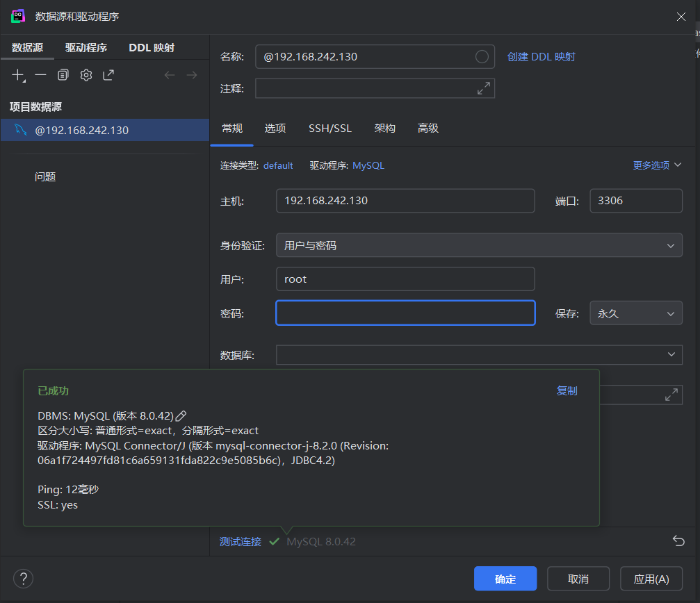The width and height of the screenshot is (700, 603).
Task: Switch to the DDL 映射 tab
Action: pyautogui.click(x=152, y=48)
